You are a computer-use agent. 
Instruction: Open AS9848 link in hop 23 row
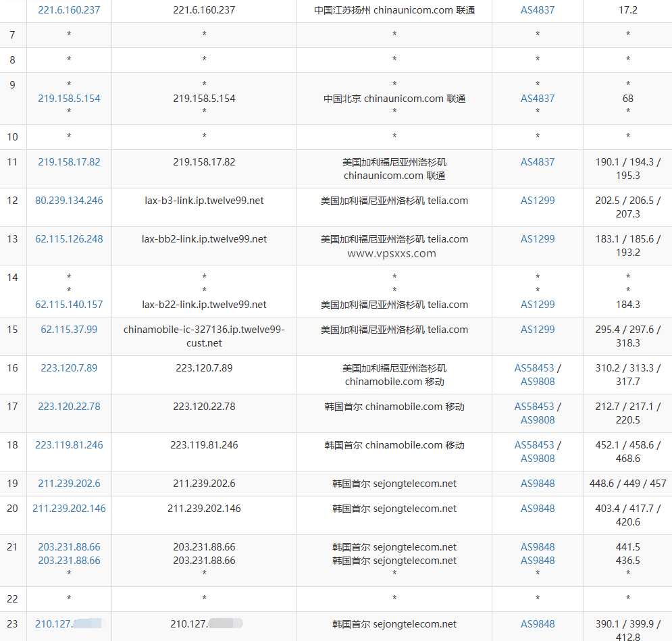[x=538, y=624]
